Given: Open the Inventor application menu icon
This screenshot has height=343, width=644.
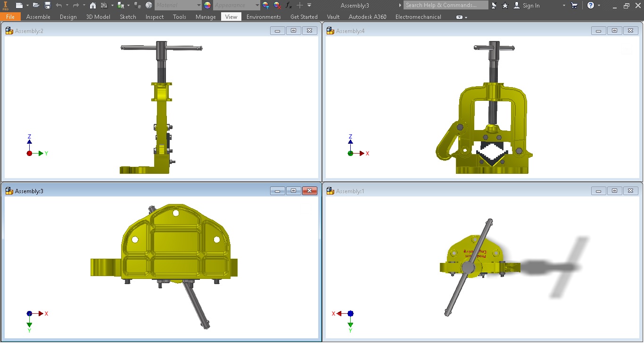Looking at the screenshot, I should [x=6, y=6].
